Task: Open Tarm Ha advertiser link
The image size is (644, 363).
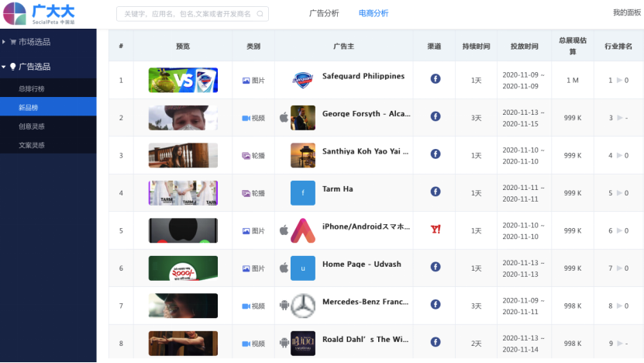Action: tap(338, 189)
